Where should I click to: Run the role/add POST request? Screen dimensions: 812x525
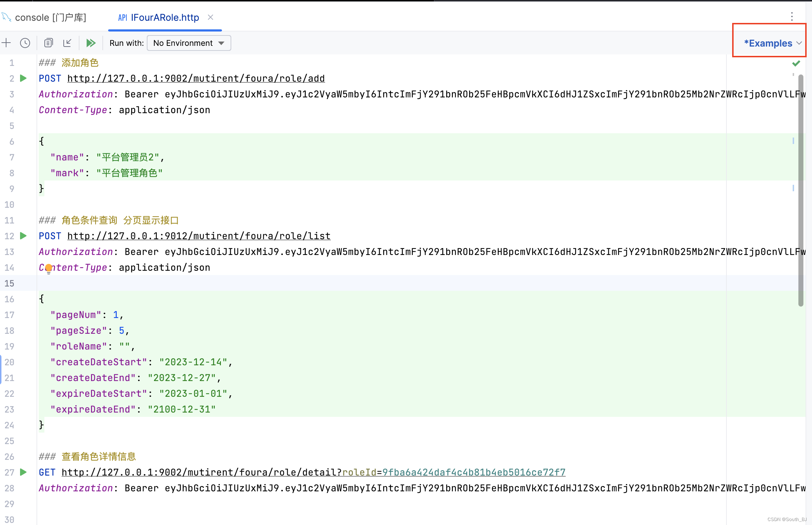(x=23, y=78)
